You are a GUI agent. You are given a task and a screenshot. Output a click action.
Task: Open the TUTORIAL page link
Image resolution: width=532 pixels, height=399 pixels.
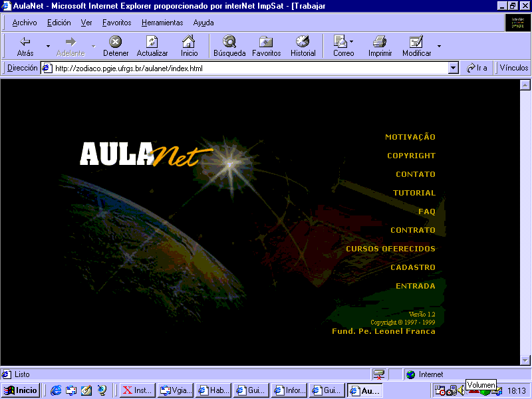point(414,193)
